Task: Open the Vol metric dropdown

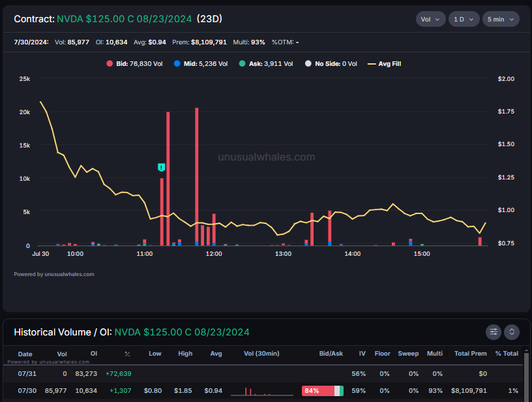Action: tap(430, 19)
